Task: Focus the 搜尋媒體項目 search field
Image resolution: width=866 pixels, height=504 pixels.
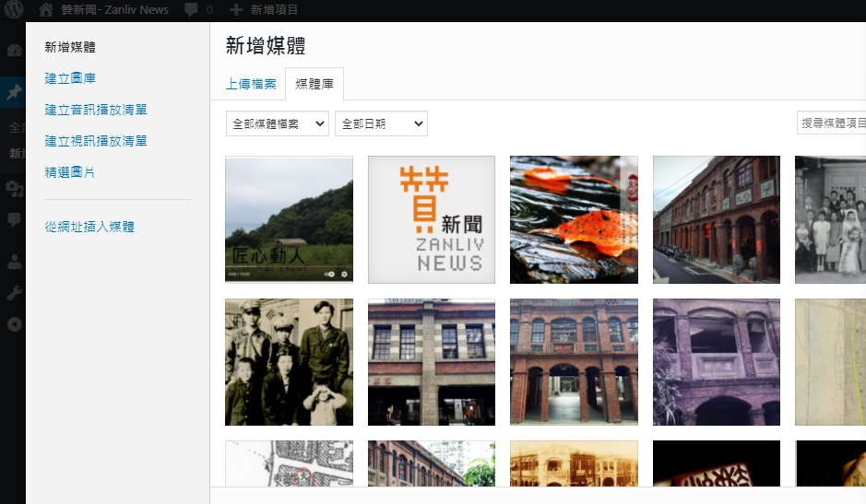Action: 831,123
